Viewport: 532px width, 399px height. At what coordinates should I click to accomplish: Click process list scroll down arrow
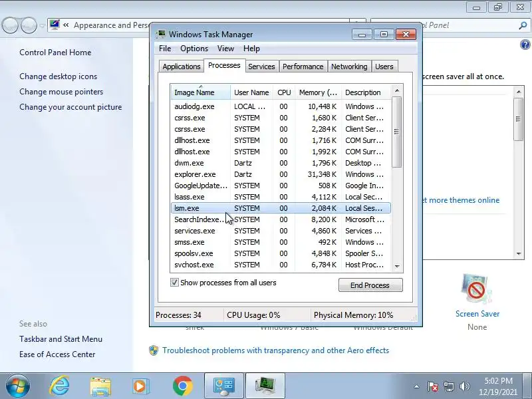[x=397, y=267]
